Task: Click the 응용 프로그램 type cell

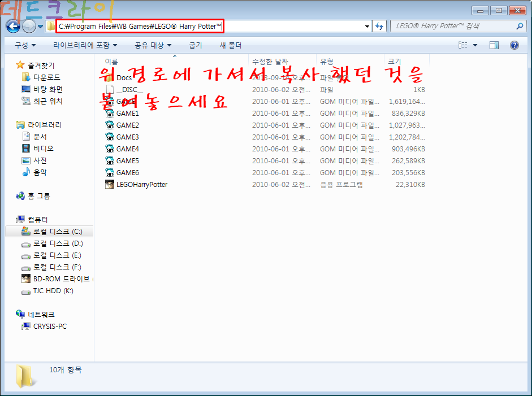Action: [x=341, y=184]
